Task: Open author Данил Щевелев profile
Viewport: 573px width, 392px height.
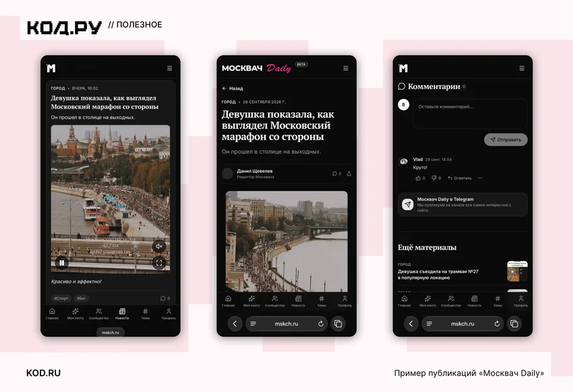Action: (249, 173)
